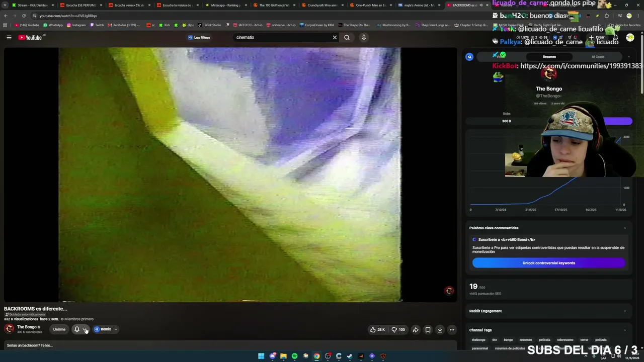The width and height of the screenshot is (644, 362).
Task: Expand the Remix dropdown arrow
Action: click(x=116, y=329)
